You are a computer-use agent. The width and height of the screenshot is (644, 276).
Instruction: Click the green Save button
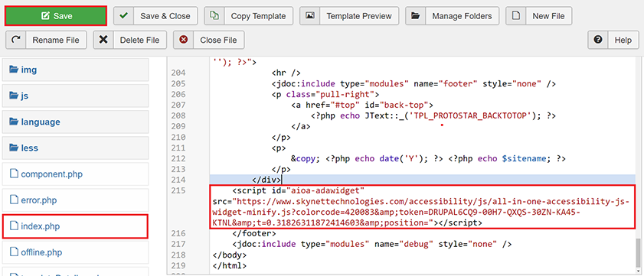point(56,16)
